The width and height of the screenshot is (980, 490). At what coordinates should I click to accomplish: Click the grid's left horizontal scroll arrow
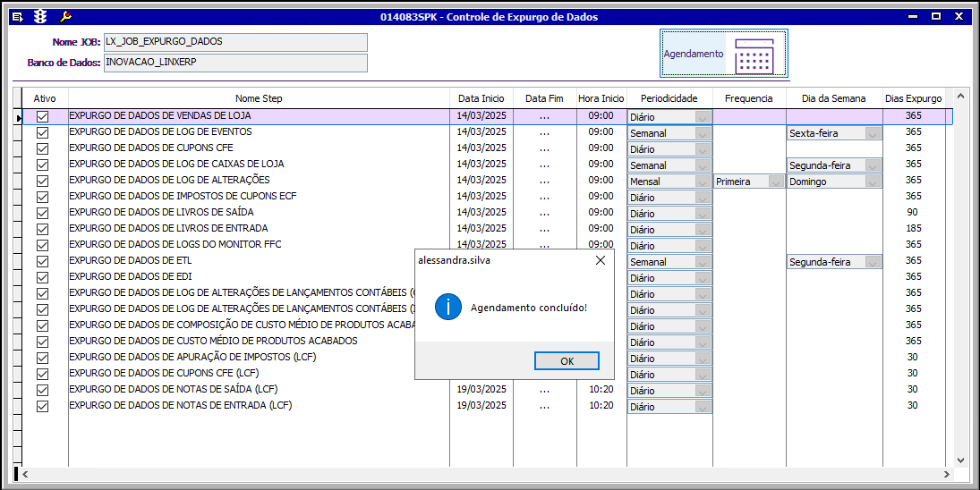coord(26,475)
